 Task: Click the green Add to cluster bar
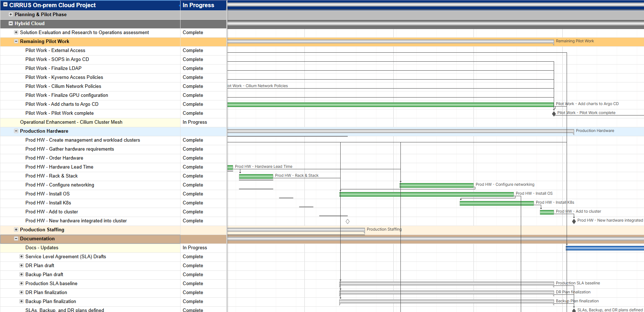click(547, 212)
